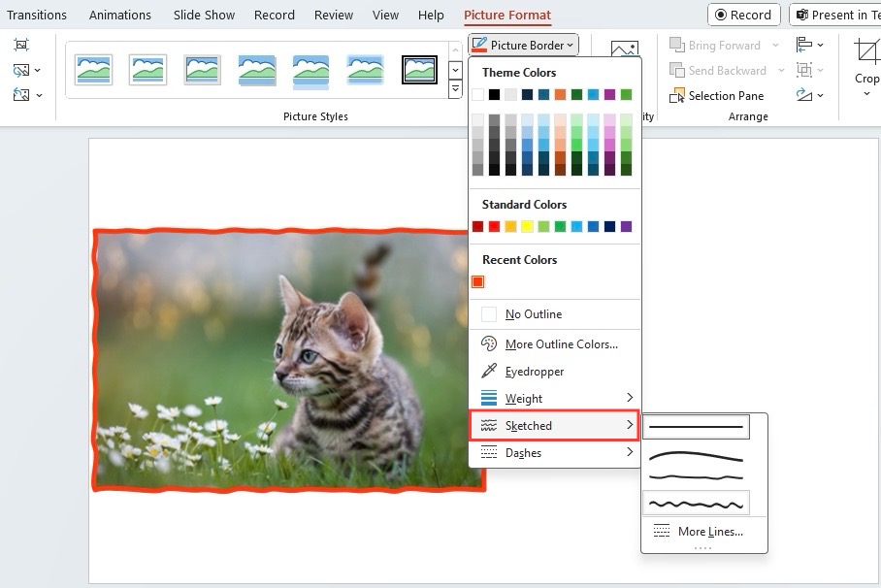Click the pen icon on Picture Border
This screenshot has width=881, height=588.
click(479, 45)
